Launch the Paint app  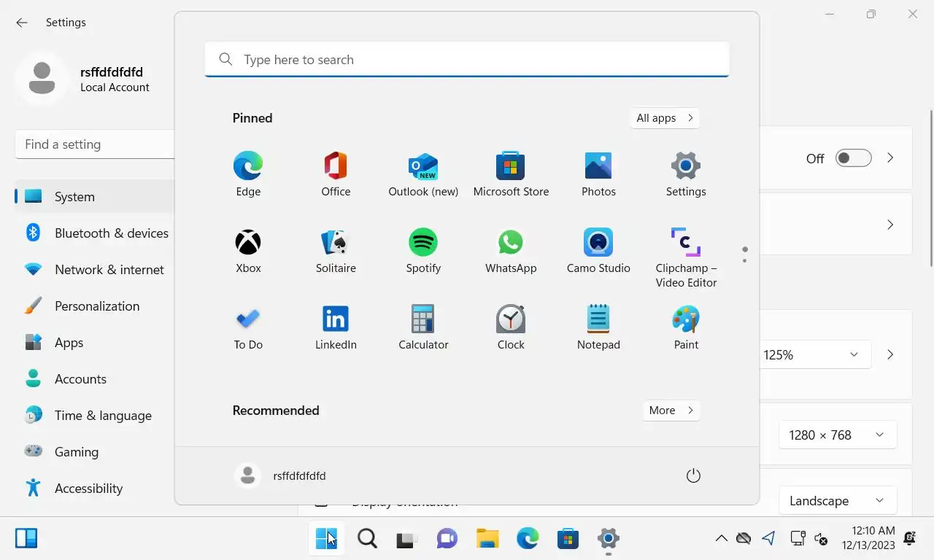(686, 327)
